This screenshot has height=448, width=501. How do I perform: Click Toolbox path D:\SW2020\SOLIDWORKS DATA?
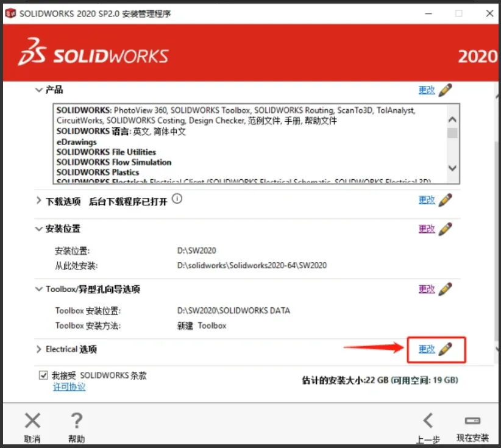coord(233,311)
